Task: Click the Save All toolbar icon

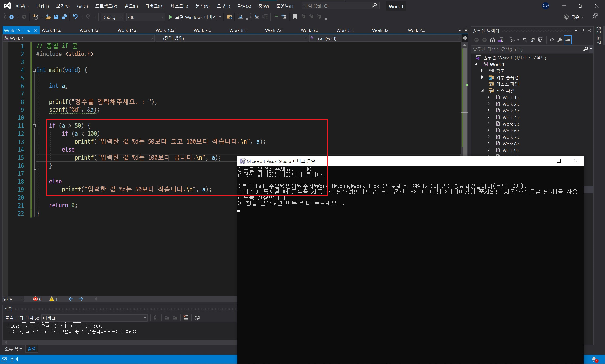Action: click(64, 17)
